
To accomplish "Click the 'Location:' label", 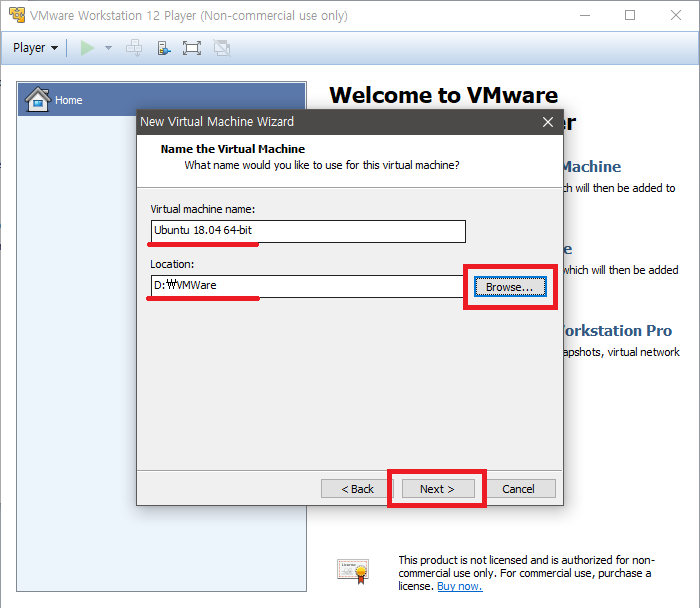I will tap(172, 264).
